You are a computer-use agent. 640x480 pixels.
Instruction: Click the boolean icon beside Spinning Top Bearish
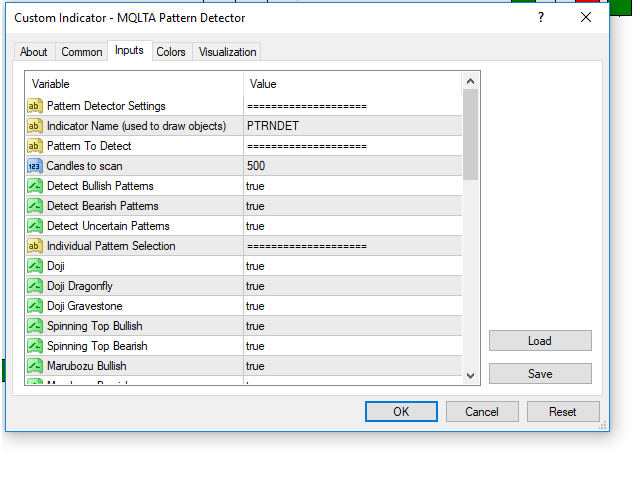pos(35,346)
